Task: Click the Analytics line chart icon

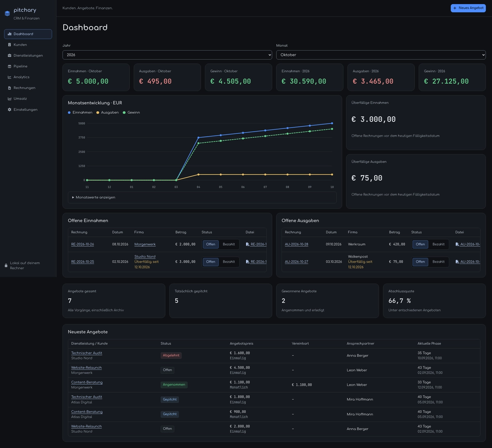Action: point(9,77)
